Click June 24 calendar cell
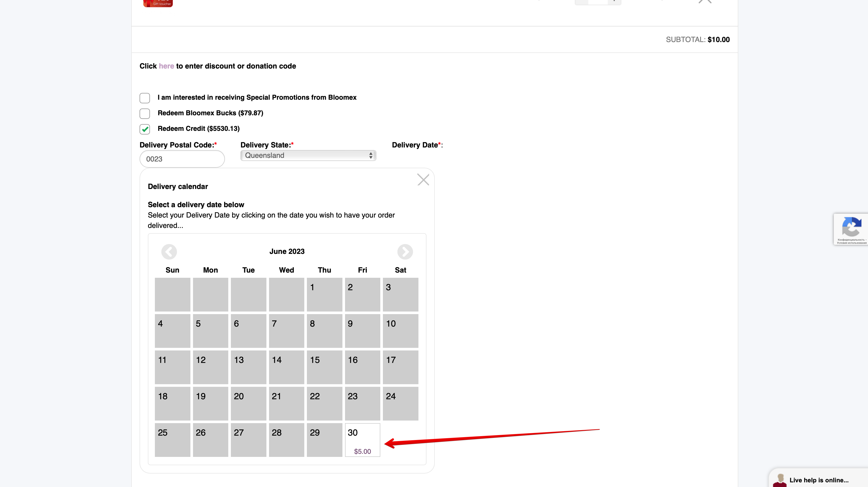 (400, 403)
